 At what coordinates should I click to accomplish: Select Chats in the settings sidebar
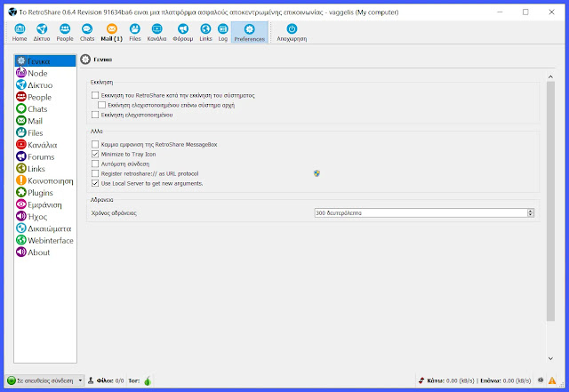[x=45, y=108]
